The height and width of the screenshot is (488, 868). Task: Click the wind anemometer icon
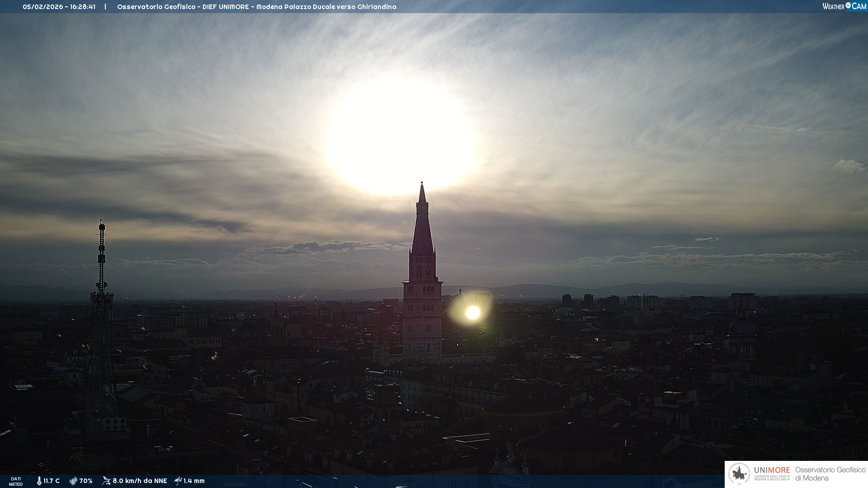106,481
